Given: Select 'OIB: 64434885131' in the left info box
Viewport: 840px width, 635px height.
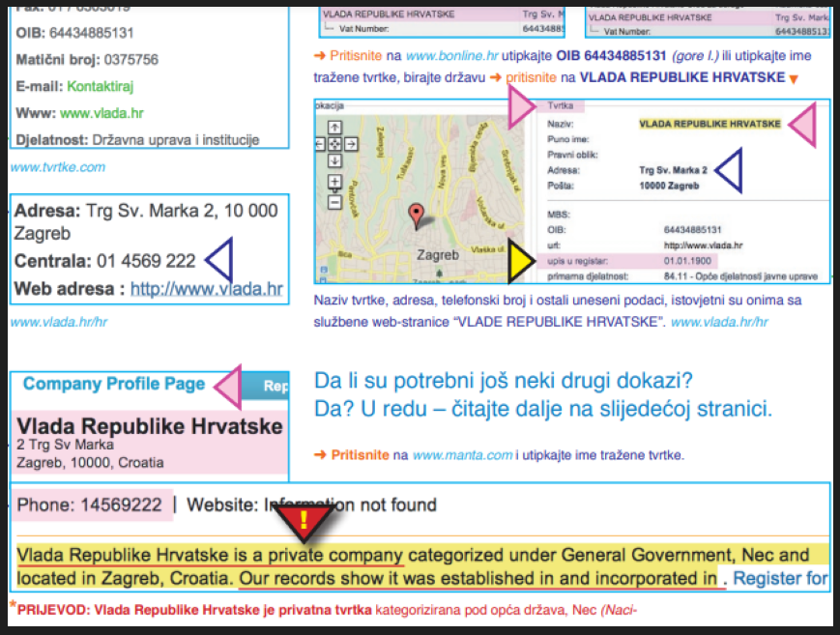Looking at the screenshot, I should point(74,33).
